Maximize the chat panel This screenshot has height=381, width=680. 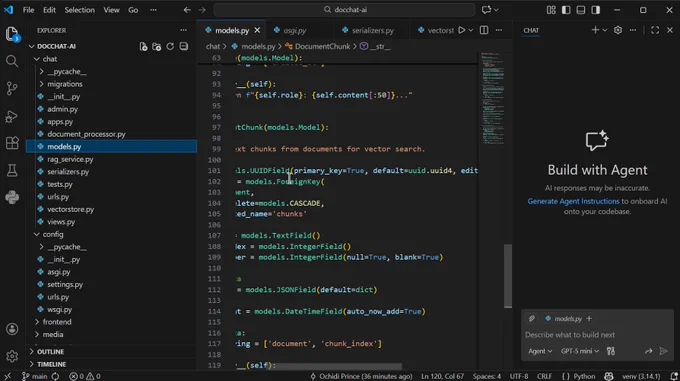[655, 30]
